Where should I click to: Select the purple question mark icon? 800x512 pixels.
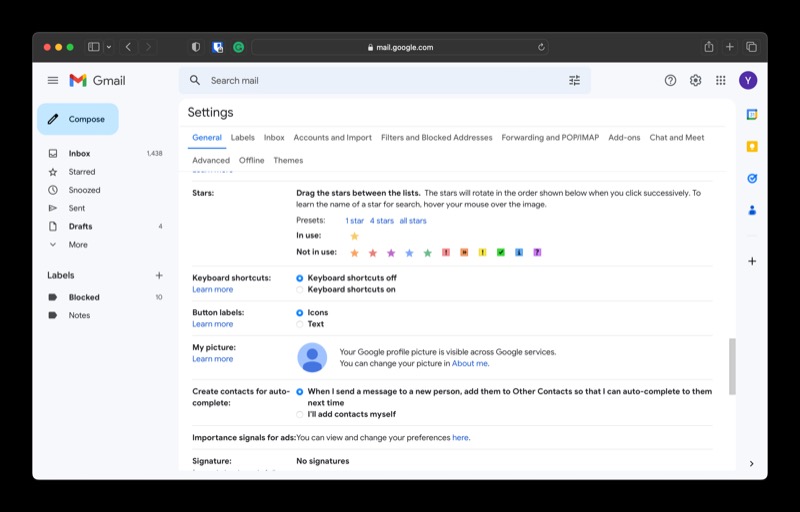pos(537,252)
